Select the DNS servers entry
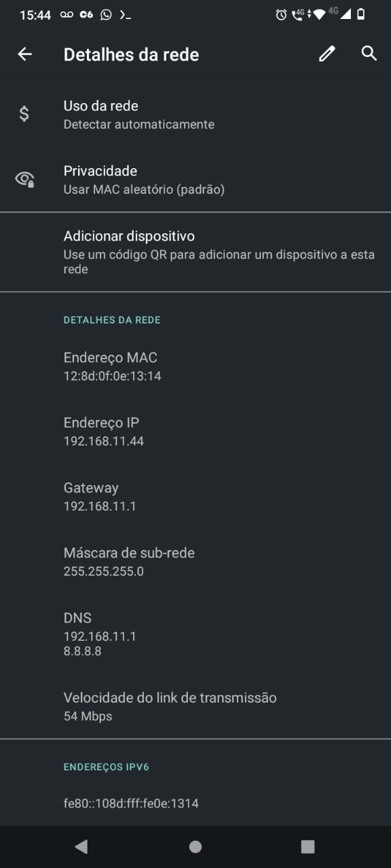This screenshot has height=868, width=391. coord(195,633)
